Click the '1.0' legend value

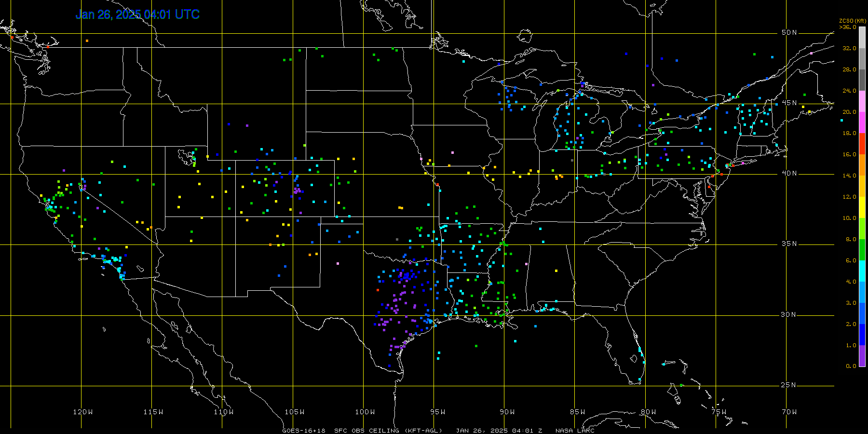click(x=851, y=345)
